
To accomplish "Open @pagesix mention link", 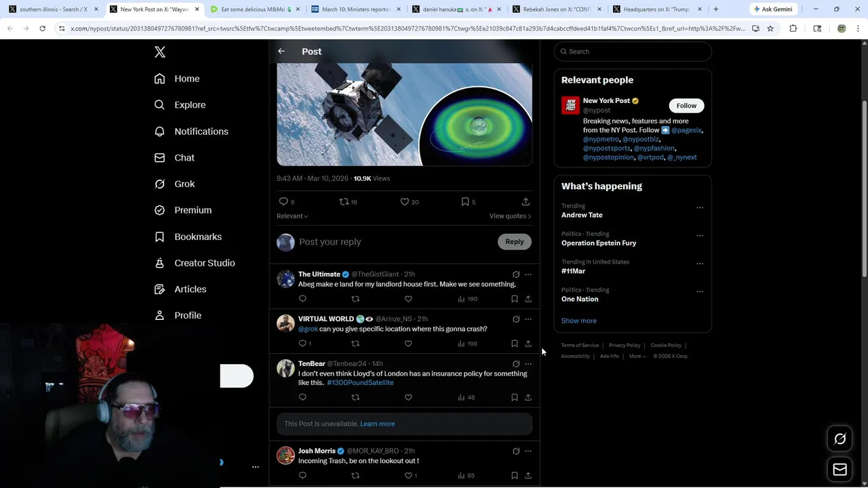I will click(x=686, y=130).
